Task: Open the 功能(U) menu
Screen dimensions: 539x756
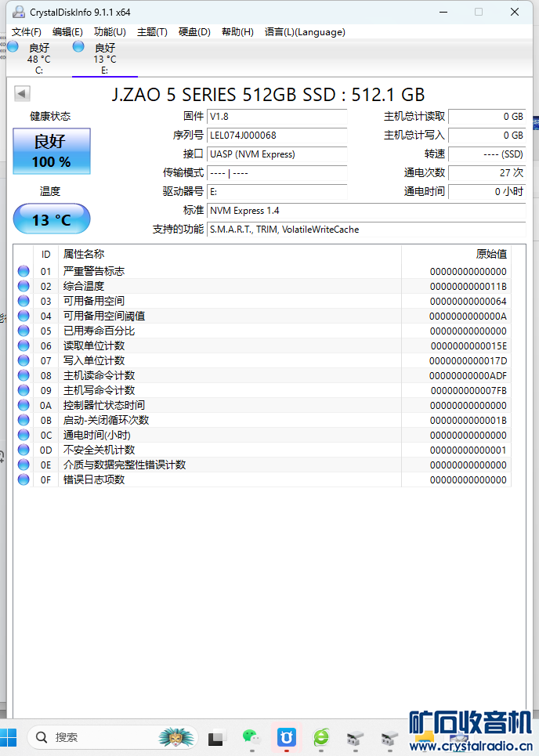Action: [110, 32]
